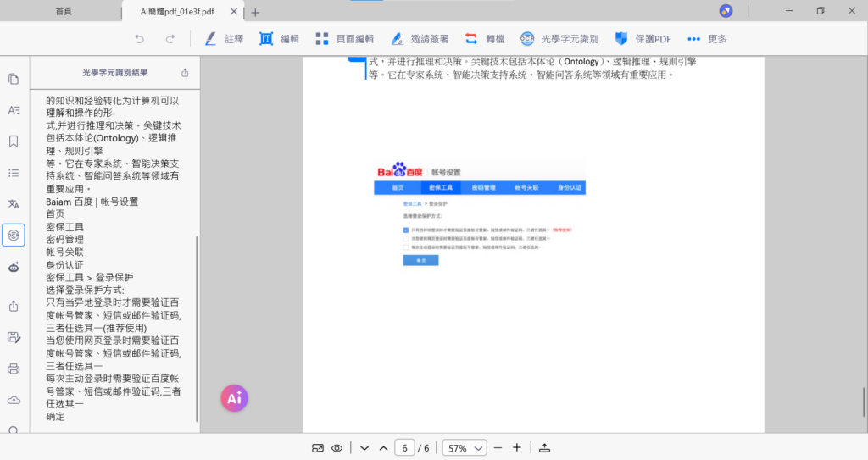The height and width of the screenshot is (460, 868).
Task: Open the floating AI assistant button
Action: [234, 398]
